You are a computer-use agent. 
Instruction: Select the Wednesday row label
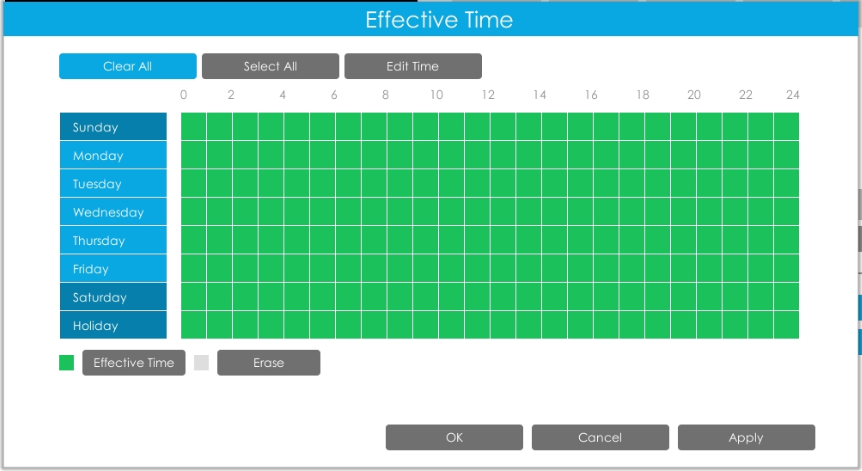coord(113,212)
